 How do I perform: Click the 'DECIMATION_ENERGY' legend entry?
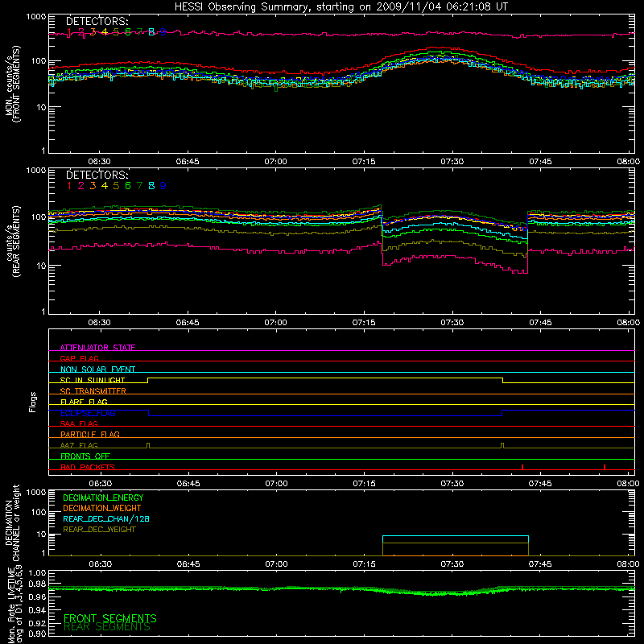pos(103,497)
